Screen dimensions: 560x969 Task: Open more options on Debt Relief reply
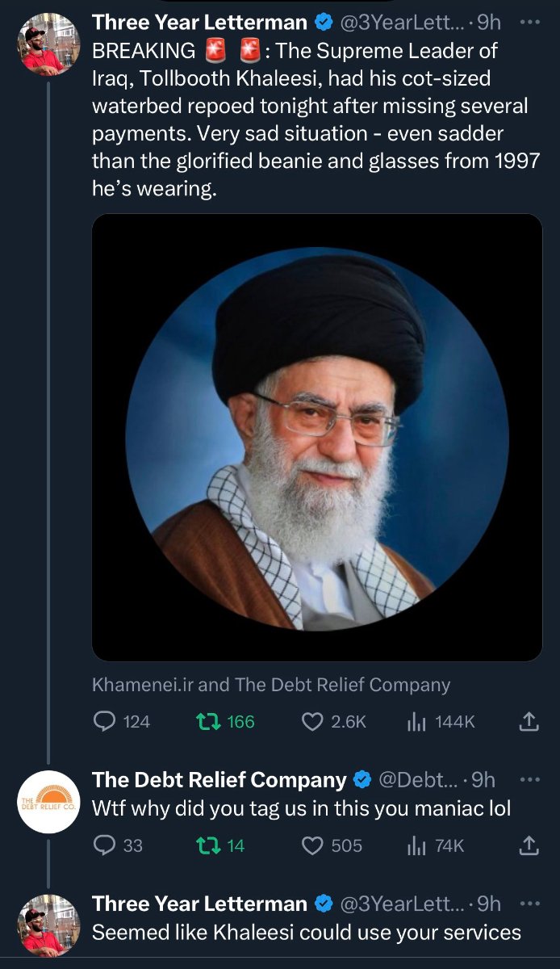[529, 779]
